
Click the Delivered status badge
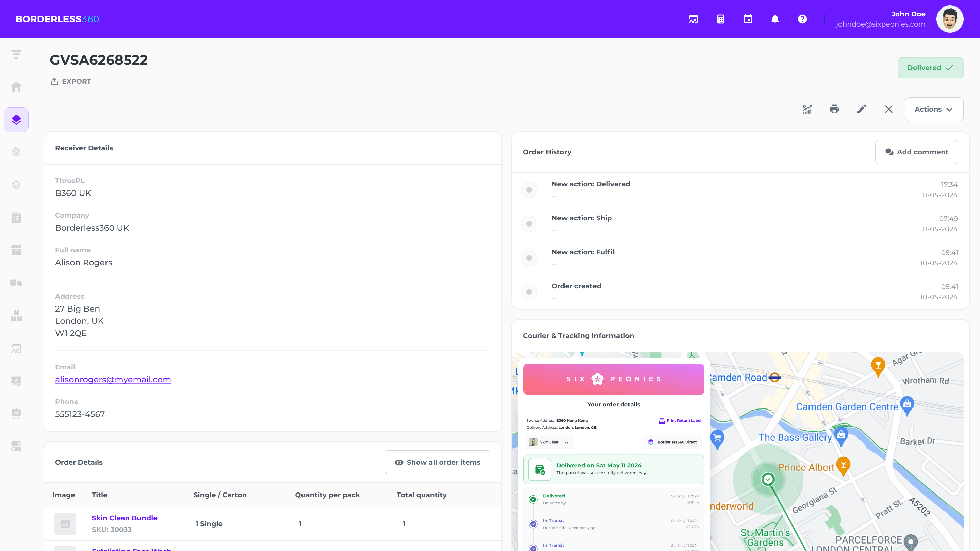pyautogui.click(x=931, y=68)
